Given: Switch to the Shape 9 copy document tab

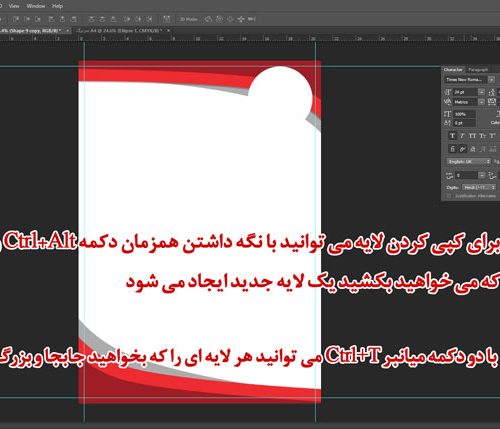Looking at the screenshot, I should click(30, 30).
